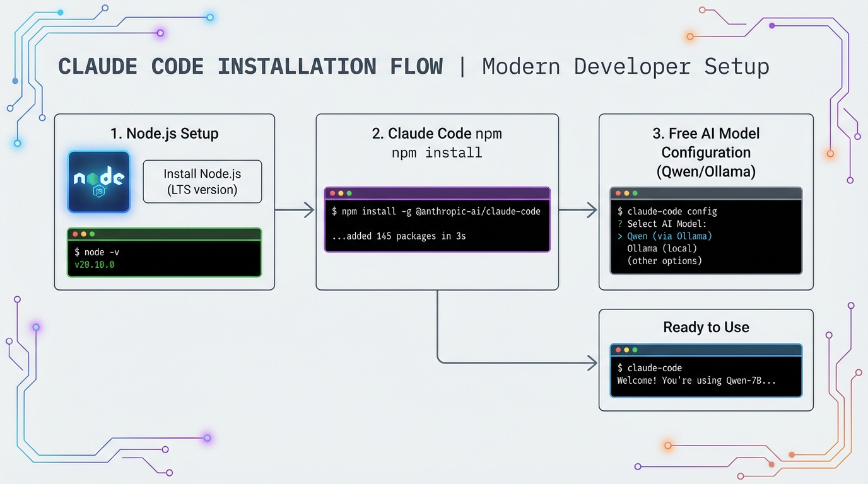This screenshot has width=868, height=484.
Task: Click the chevron beside Qwen (via Ollama)
Action: tap(619, 236)
